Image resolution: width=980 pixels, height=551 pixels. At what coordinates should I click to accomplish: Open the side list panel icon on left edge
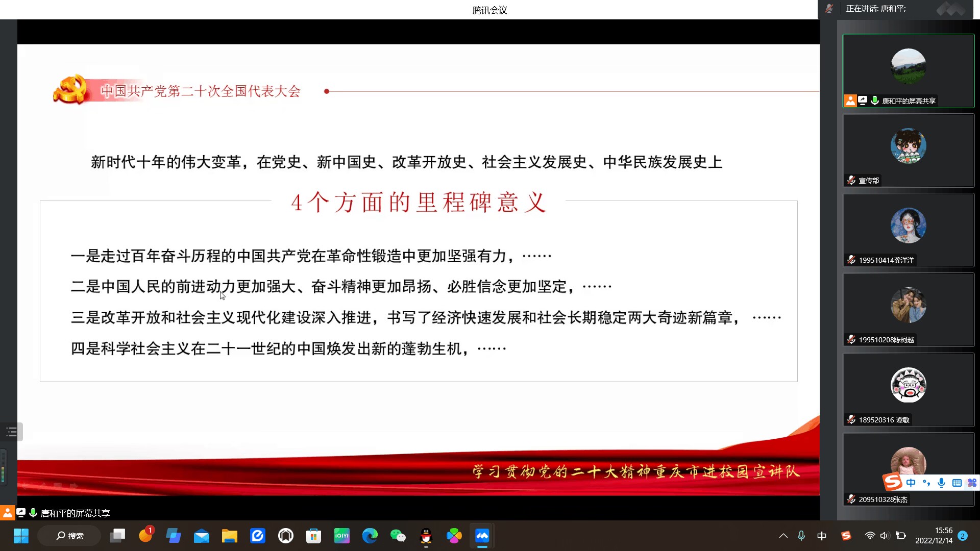(x=11, y=432)
